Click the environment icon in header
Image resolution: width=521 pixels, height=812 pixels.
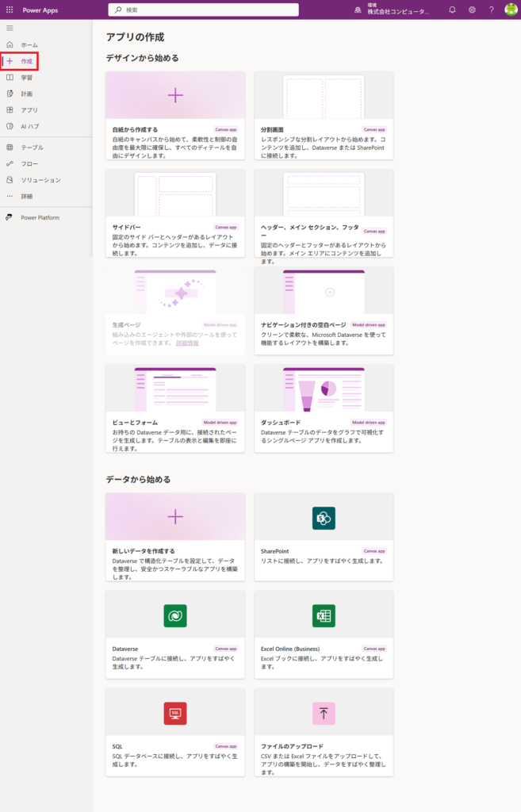[358, 10]
